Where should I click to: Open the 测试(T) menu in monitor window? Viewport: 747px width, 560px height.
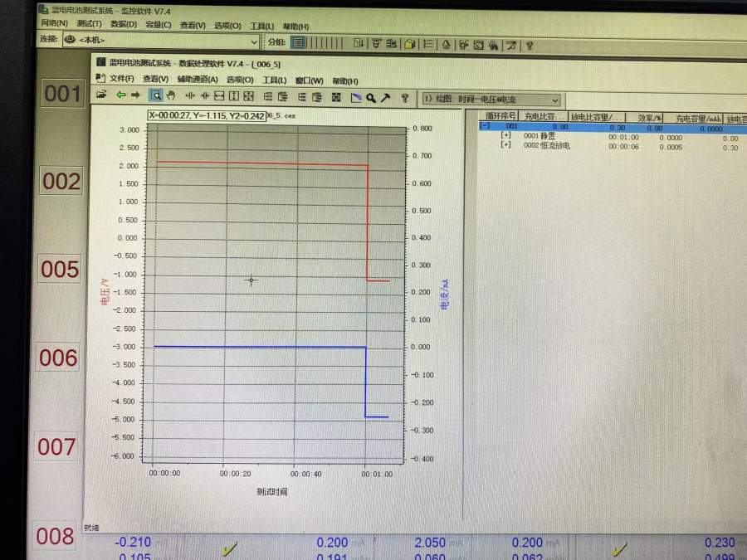coord(89,23)
